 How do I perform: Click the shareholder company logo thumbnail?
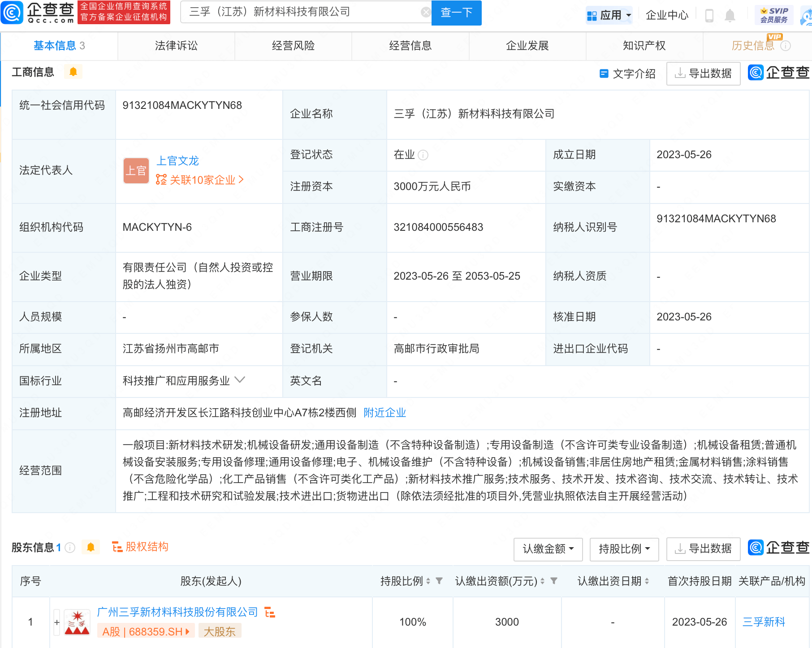pyautogui.click(x=78, y=622)
